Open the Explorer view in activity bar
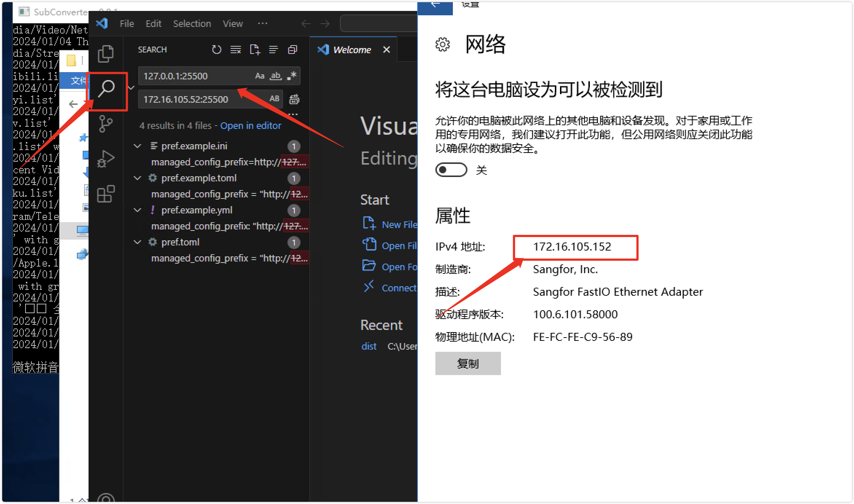Image resolution: width=854 pixels, height=504 pixels. pyautogui.click(x=106, y=54)
